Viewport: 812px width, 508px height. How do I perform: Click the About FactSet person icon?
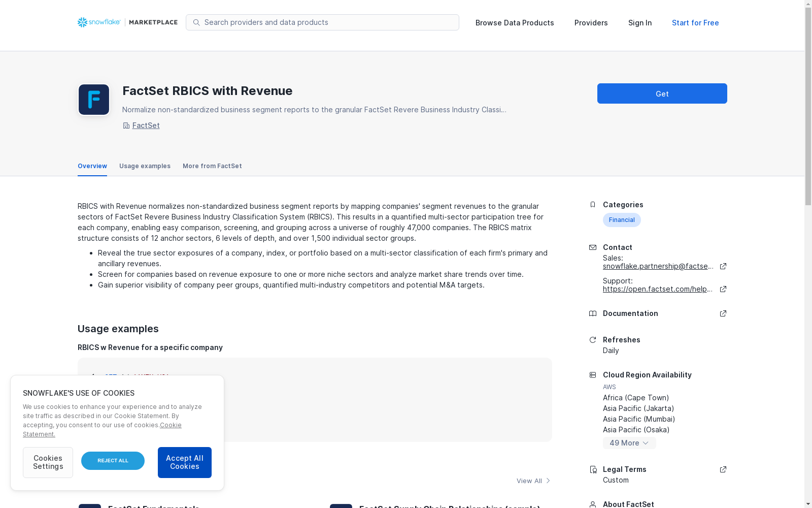click(593, 504)
